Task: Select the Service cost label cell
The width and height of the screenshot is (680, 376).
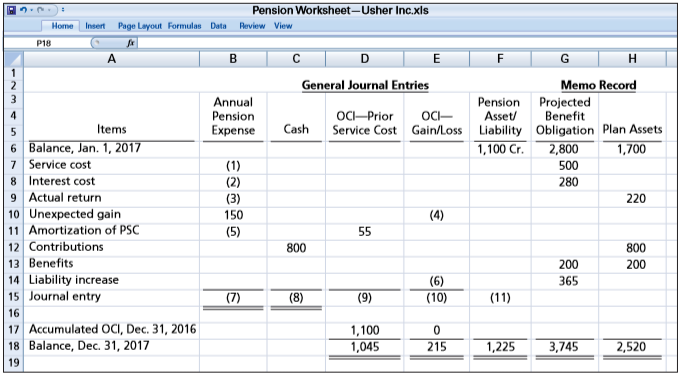Action: [x=111, y=165]
